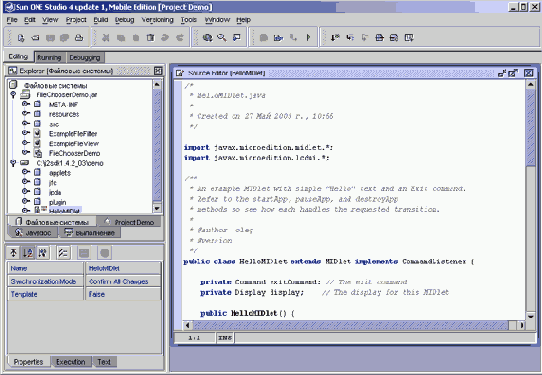Click the Template property value False
542x375 pixels.
[x=123, y=294]
